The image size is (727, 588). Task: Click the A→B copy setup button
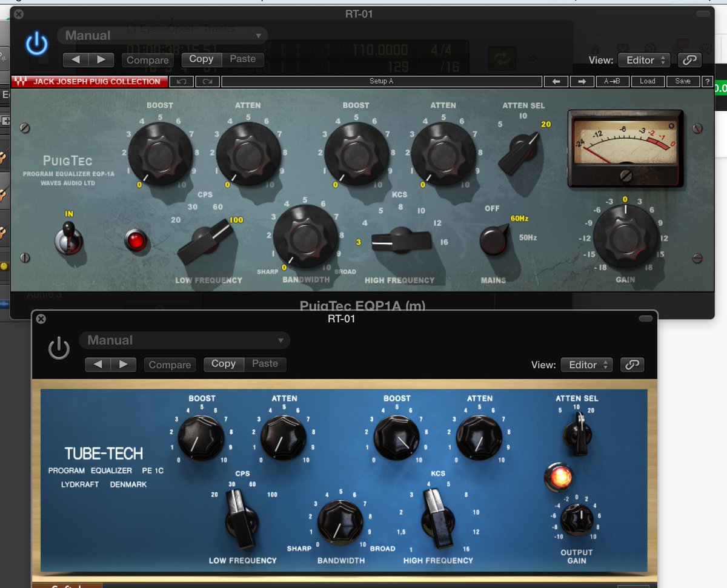point(612,81)
